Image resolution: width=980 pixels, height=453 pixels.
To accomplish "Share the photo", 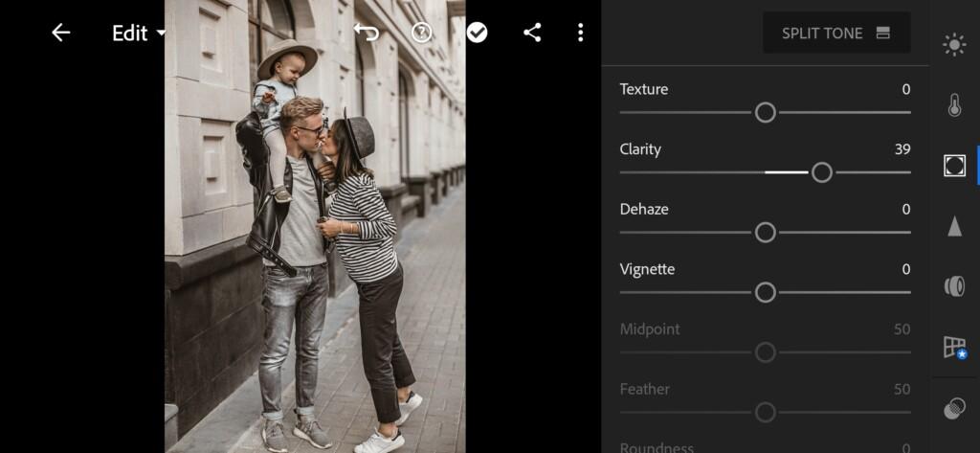I will 532,33.
